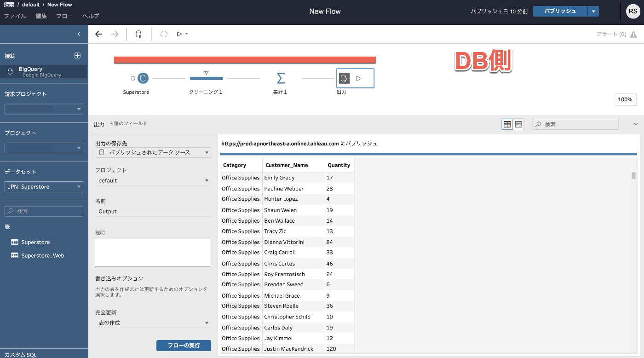Select the Superstore_Web table
Screen dimensions: 644x358
point(42,255)
